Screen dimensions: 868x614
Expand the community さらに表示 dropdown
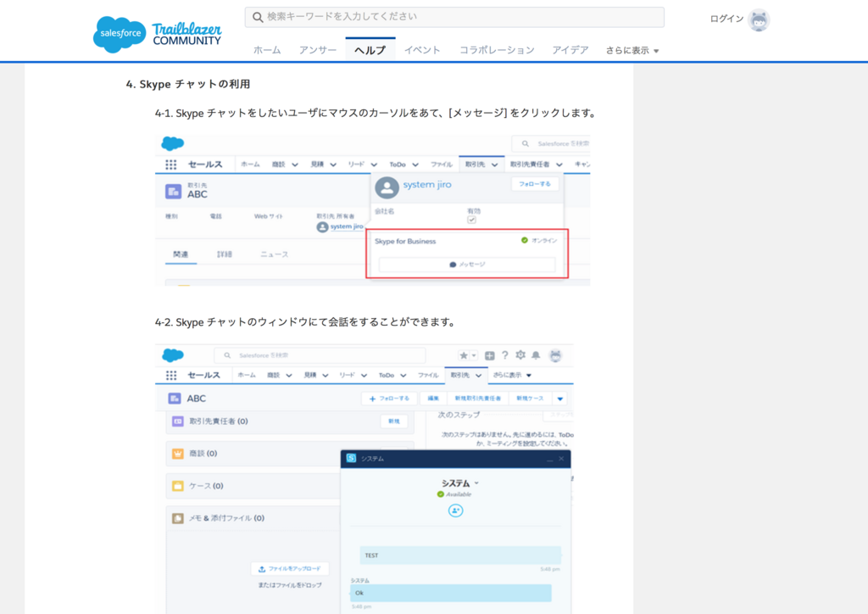point(632,50)
